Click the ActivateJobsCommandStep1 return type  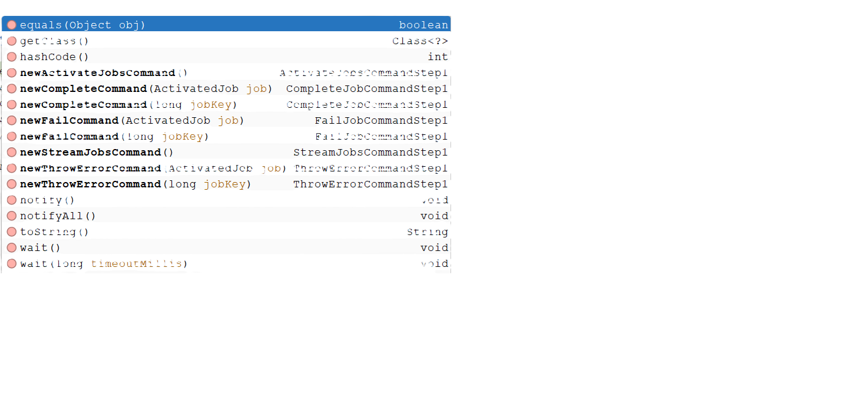click(363, 73)
